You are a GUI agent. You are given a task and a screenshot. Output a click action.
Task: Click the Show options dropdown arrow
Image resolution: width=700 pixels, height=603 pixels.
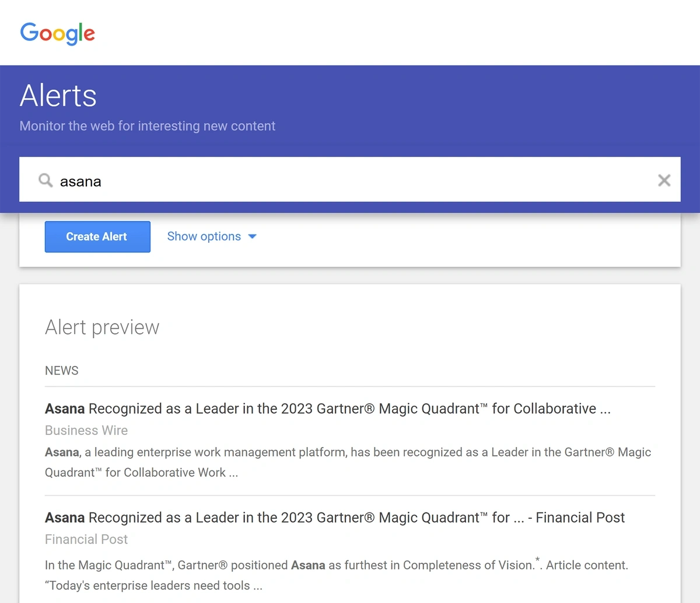tap(252, 236)
